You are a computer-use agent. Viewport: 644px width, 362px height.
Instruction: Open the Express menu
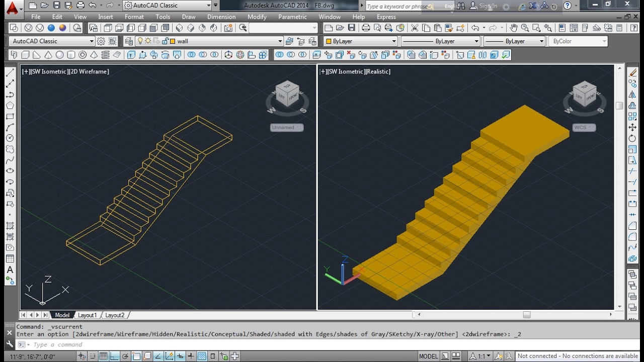point(386,17)
